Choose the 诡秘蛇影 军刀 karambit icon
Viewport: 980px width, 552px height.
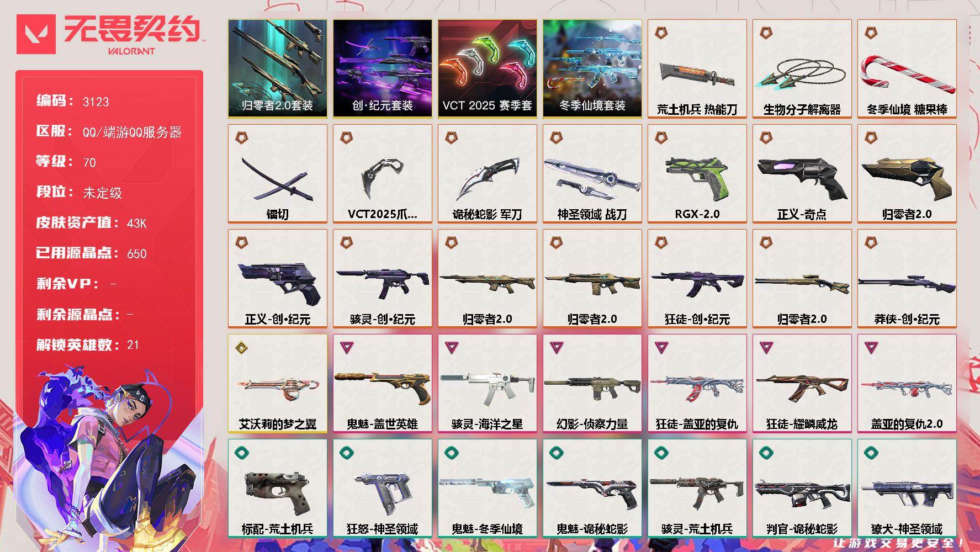pyautogui.click(x=487, y=174)
